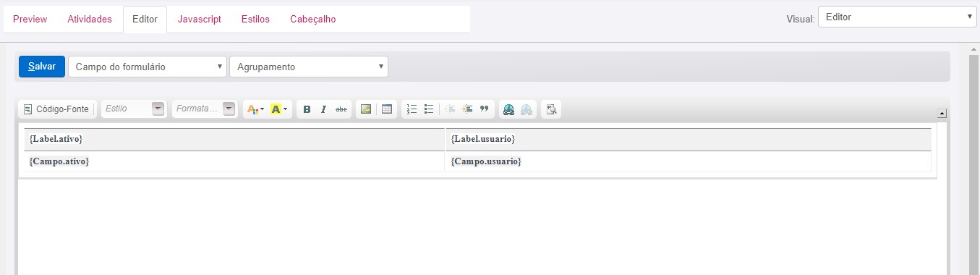Screen dimensions: 980x275
Task: Open the find and replace tool icon
Action: point(551,109)
